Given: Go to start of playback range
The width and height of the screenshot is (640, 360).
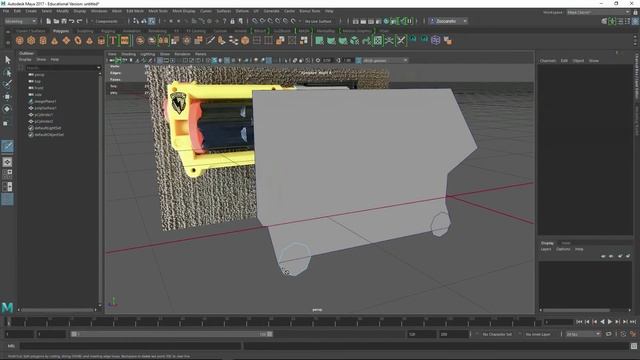Looking at the screenshot, I should 579,322.
